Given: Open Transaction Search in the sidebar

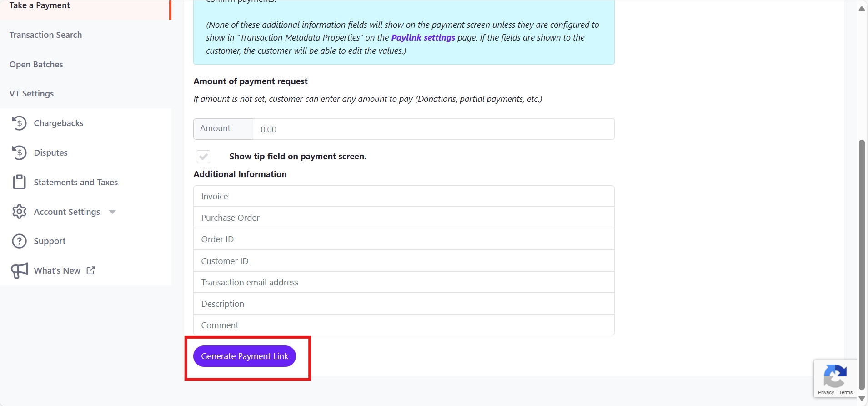Looking at the screenshot, I should point(45,35).
